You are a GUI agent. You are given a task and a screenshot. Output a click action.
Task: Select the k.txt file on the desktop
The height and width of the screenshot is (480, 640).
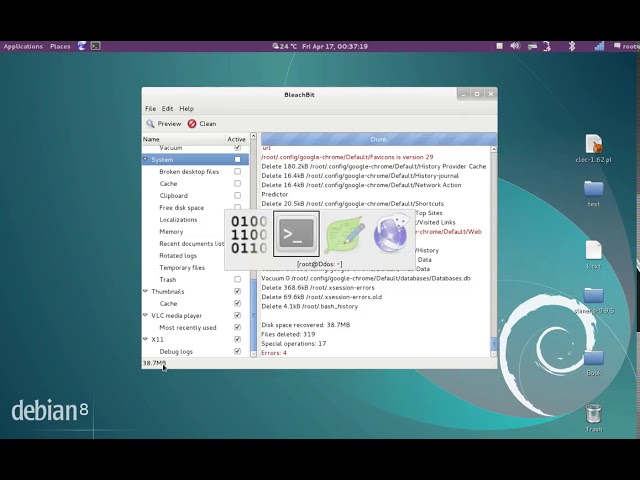click(x=593, y=255)
